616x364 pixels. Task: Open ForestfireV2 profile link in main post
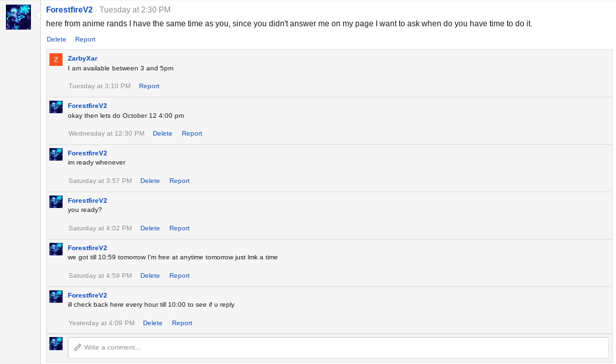pos(69,10)
